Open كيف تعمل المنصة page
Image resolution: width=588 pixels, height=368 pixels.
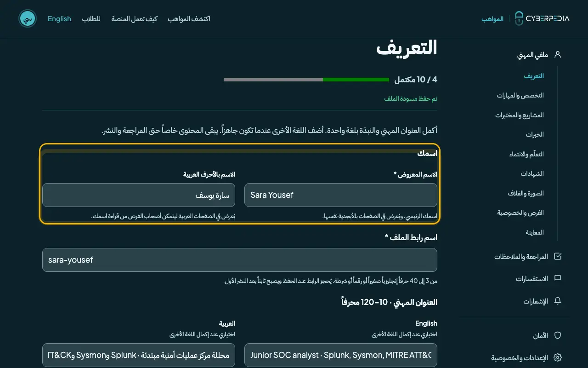point(134,19)
